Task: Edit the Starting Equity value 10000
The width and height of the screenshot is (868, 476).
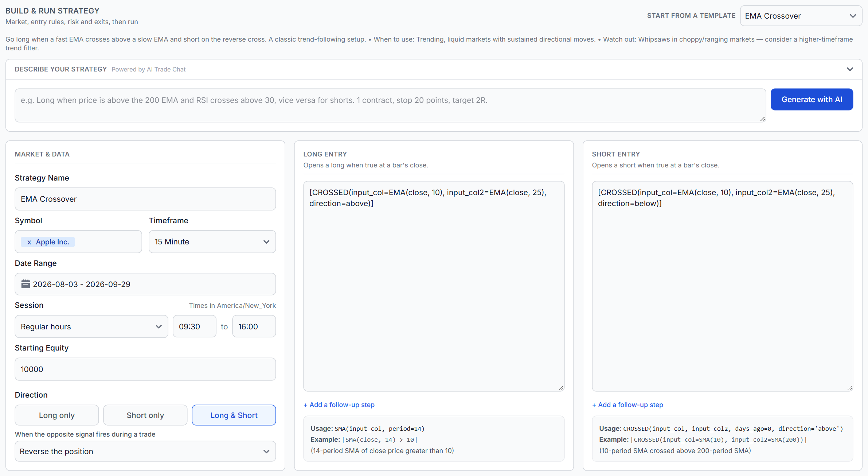Action: tap(145, 369)
